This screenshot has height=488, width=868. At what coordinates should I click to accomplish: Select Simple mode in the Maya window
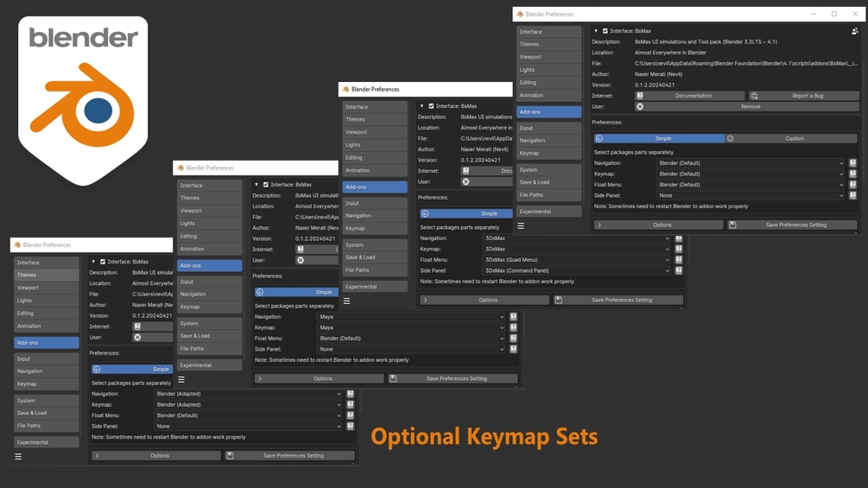pyautogui.click(x=297, y=292)
